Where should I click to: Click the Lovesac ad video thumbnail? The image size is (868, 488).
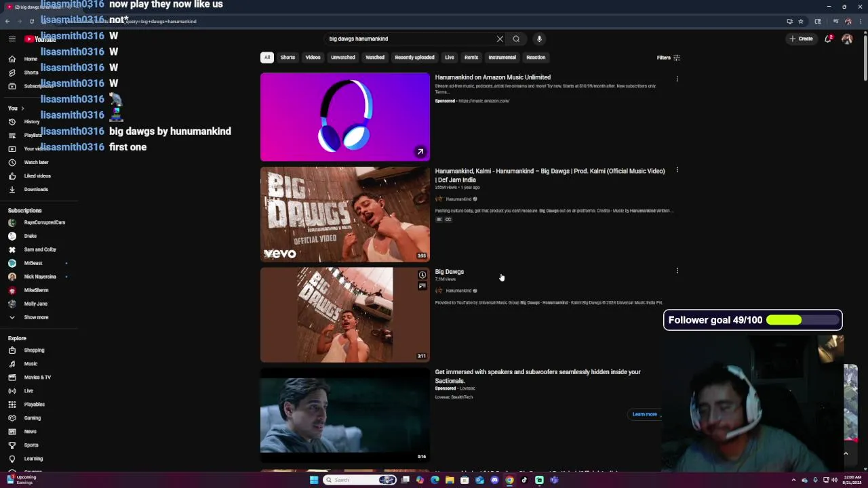coord(345,415)
